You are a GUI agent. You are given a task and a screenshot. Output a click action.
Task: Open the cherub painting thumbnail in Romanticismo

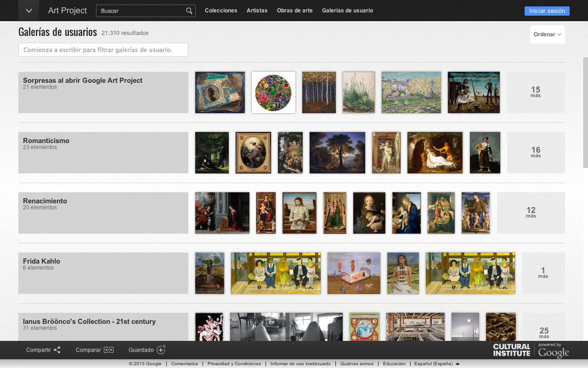click(386, 153)
